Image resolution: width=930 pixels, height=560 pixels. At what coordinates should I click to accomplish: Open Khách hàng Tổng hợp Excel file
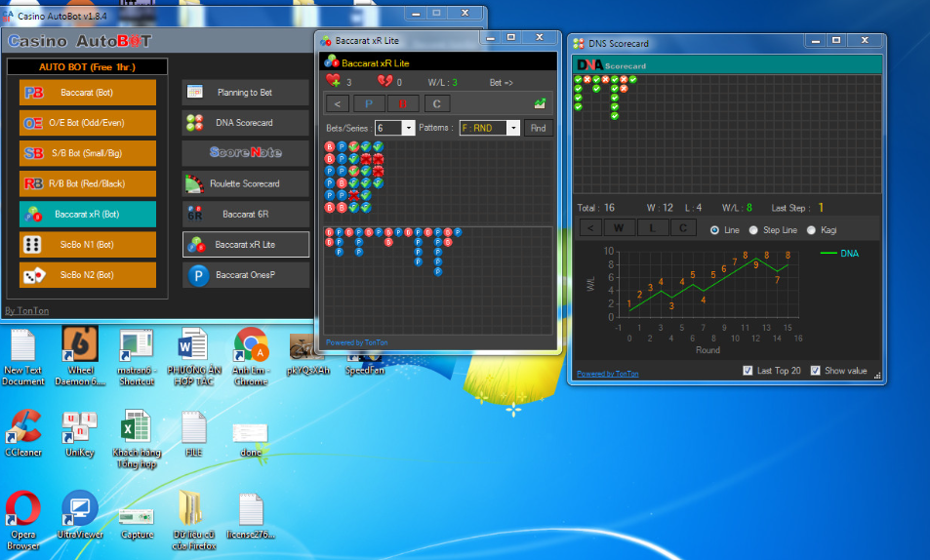(x=137, y=439)
